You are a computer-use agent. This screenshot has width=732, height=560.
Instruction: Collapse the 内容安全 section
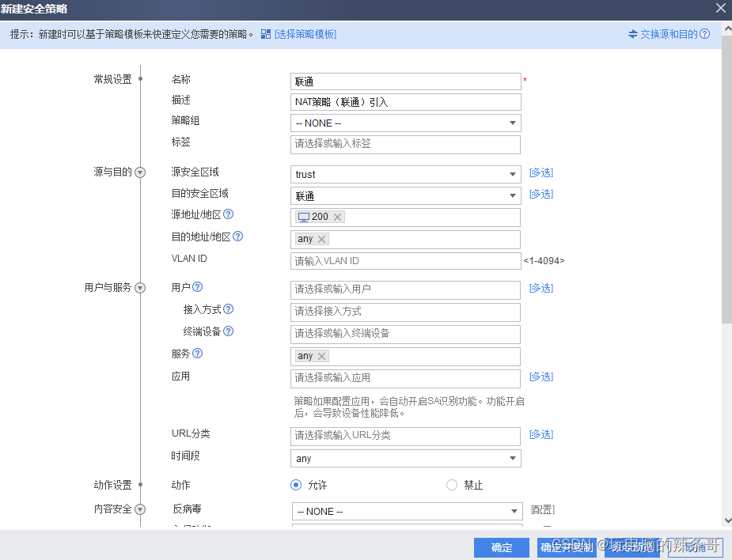(140, 509)
